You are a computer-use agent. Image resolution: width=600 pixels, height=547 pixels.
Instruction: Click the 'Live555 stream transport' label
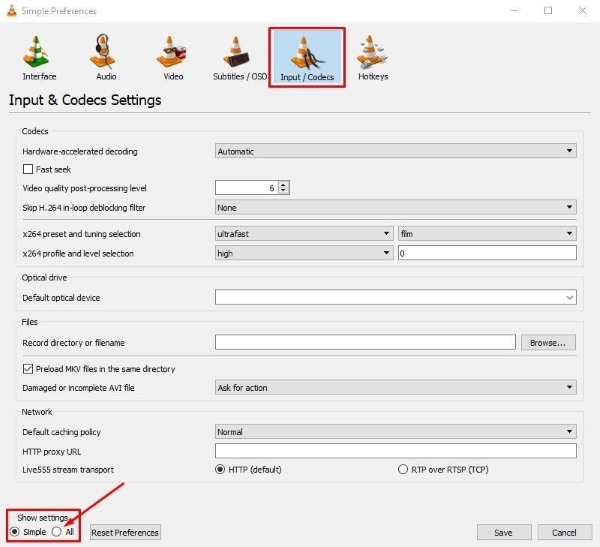click(x=68, y=470)
